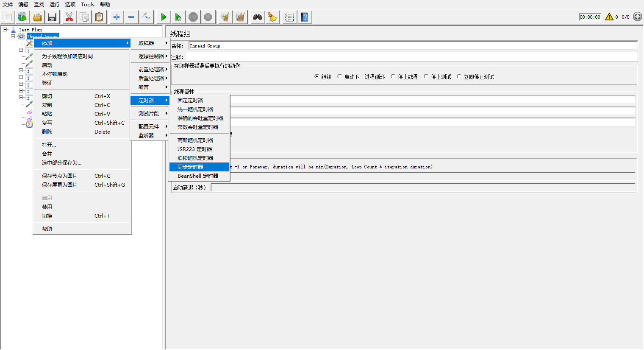Click the Collapse all minus icon

pos(131,17)
